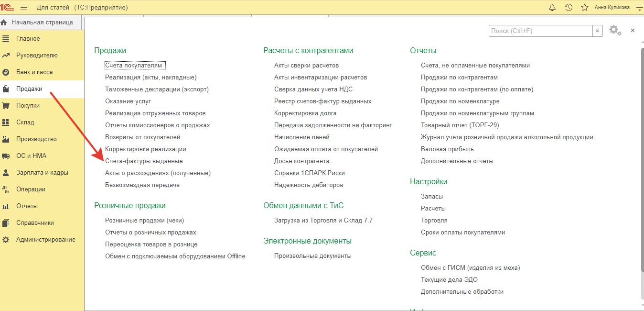Open Счета-фактуры выданные

tap(144, 161)
